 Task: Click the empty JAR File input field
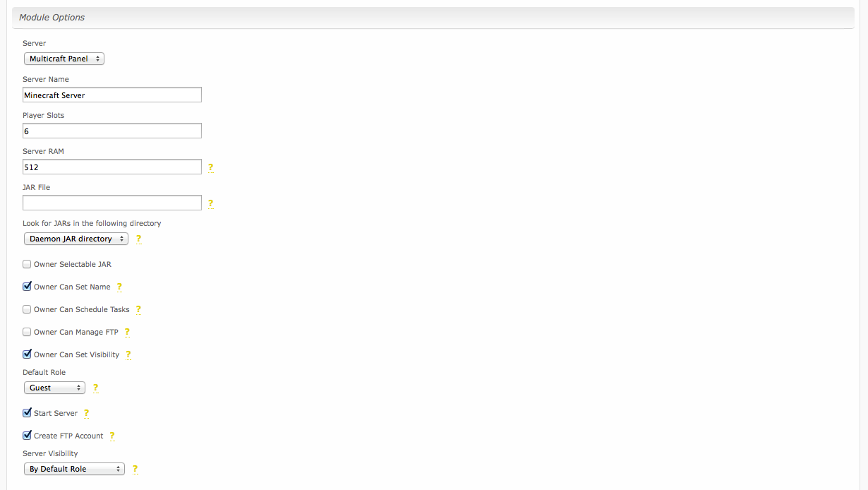pyautogui.click(x=112, y=203)
